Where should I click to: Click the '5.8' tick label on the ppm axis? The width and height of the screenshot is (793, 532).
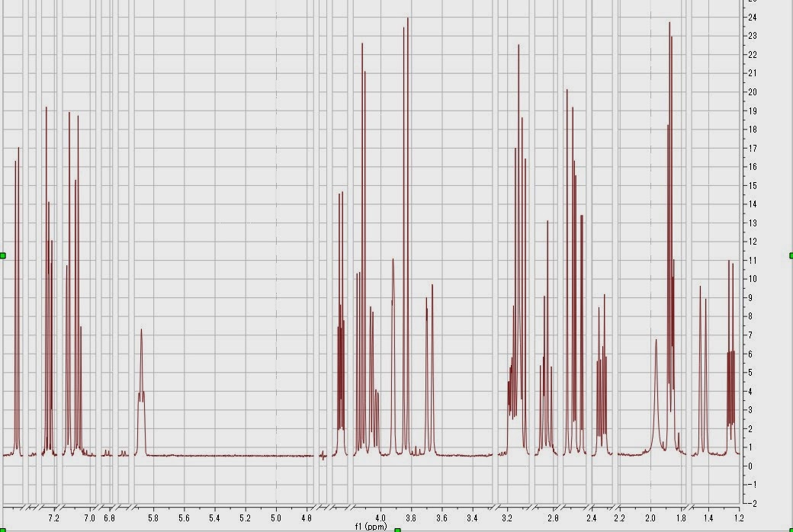click(x=152, y=518)
